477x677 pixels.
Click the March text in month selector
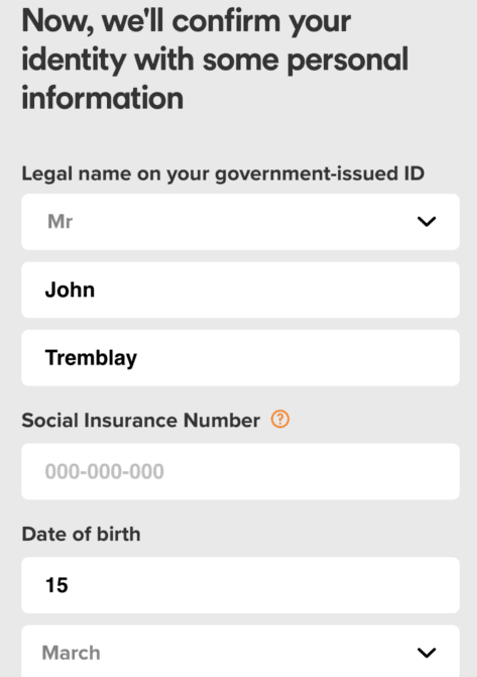71,653
